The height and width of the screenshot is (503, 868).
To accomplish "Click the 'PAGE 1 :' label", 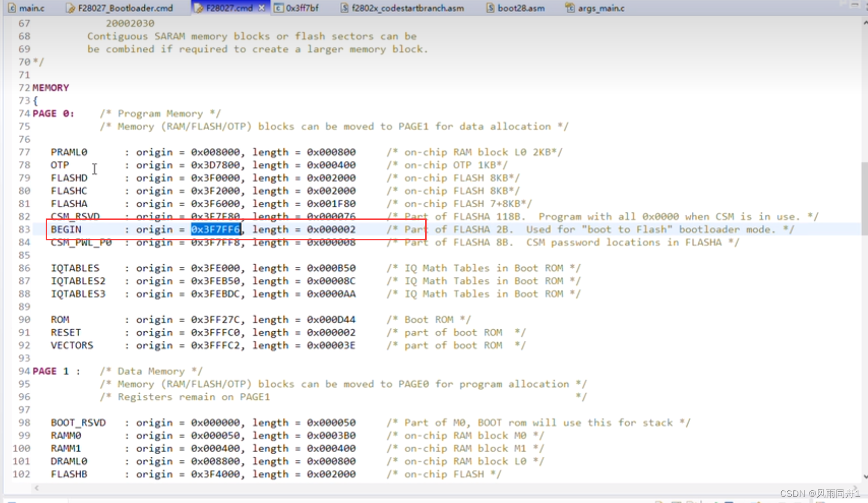I will click(x=56, y=371).
